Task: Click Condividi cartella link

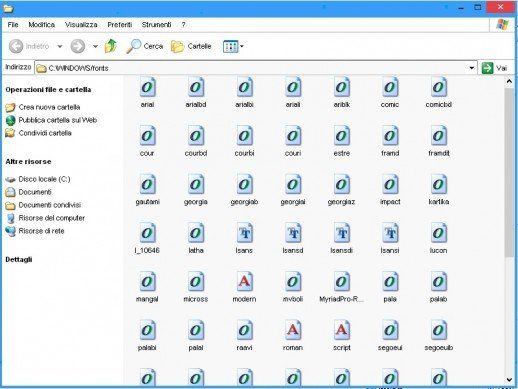Action: (x=39, y=133)
